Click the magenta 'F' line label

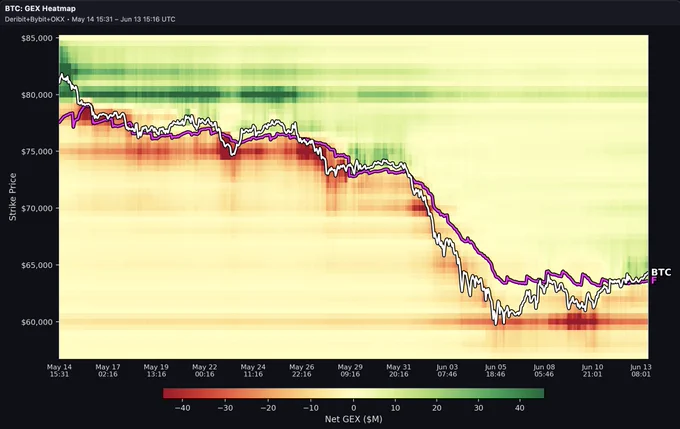point(654,280)
